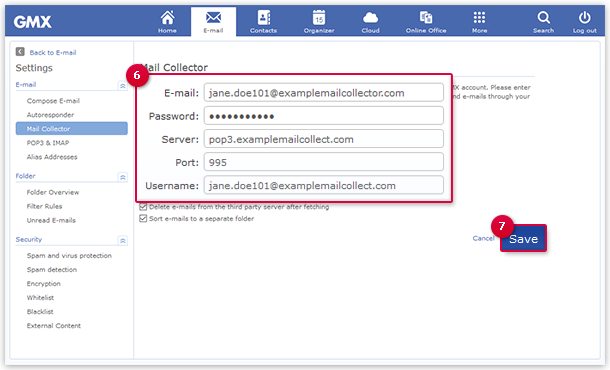Click the back arrow icon beside Back to E-mail
This screenshot has height=370, width=610.
pos(20,52)
